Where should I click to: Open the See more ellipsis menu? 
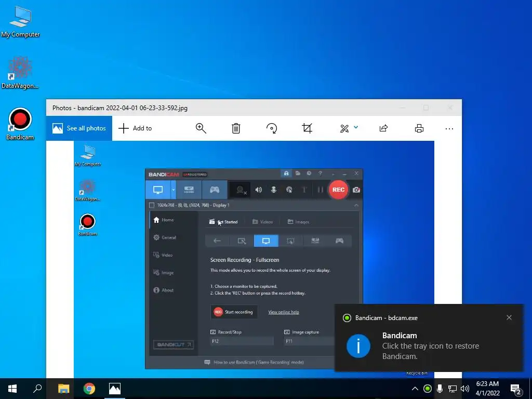point(449,129)
